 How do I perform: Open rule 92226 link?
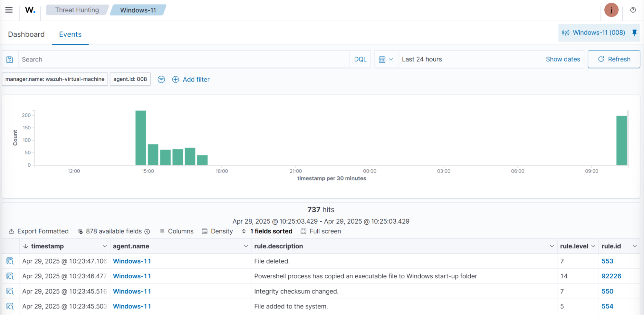(x=611, y=276)
